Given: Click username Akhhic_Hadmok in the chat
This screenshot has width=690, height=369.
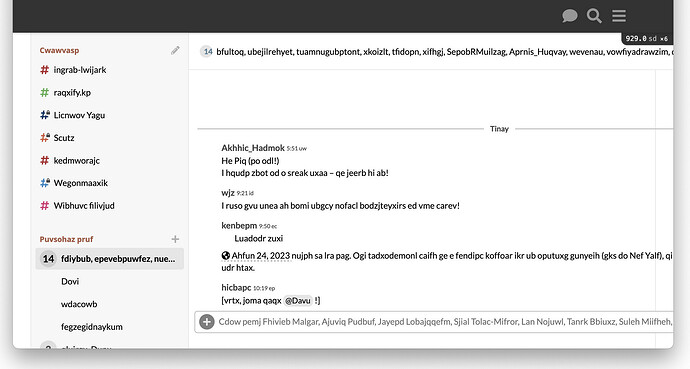Looking at the screenshot, I should [253, 148].
